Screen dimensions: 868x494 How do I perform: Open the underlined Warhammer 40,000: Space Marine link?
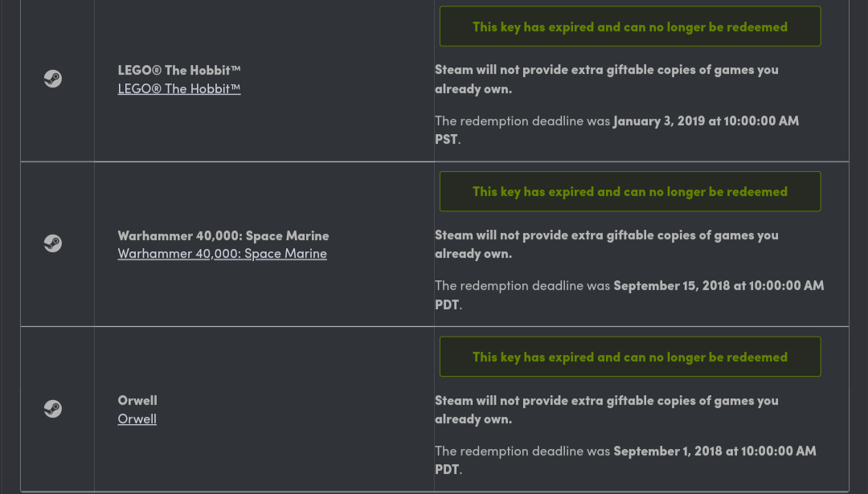point(222,253)
